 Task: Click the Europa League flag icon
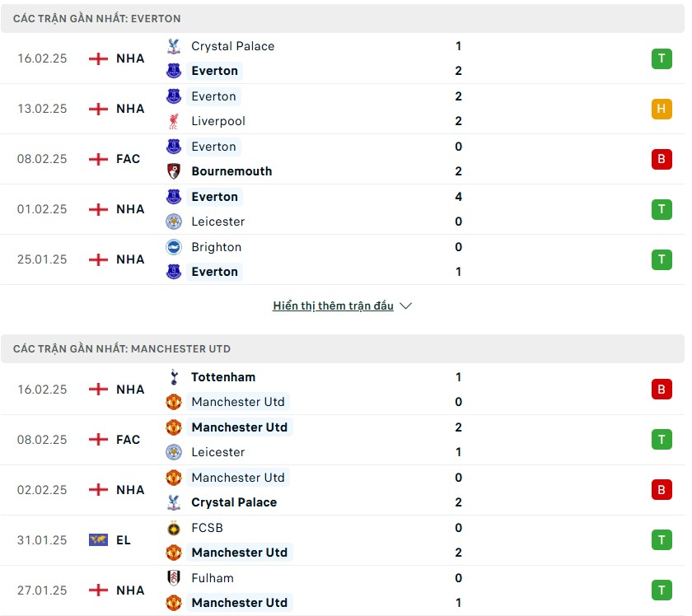point(98,540)
